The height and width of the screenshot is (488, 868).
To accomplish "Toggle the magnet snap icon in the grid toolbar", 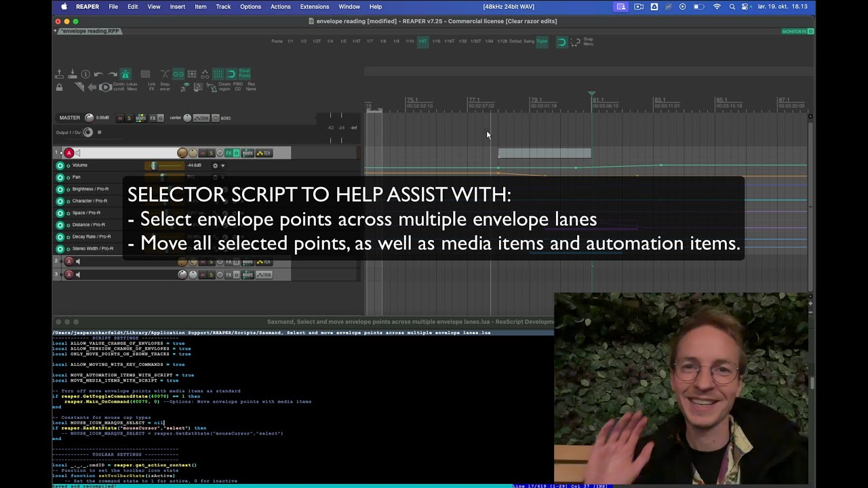I will pyautogui.click(x=561, y=41).
